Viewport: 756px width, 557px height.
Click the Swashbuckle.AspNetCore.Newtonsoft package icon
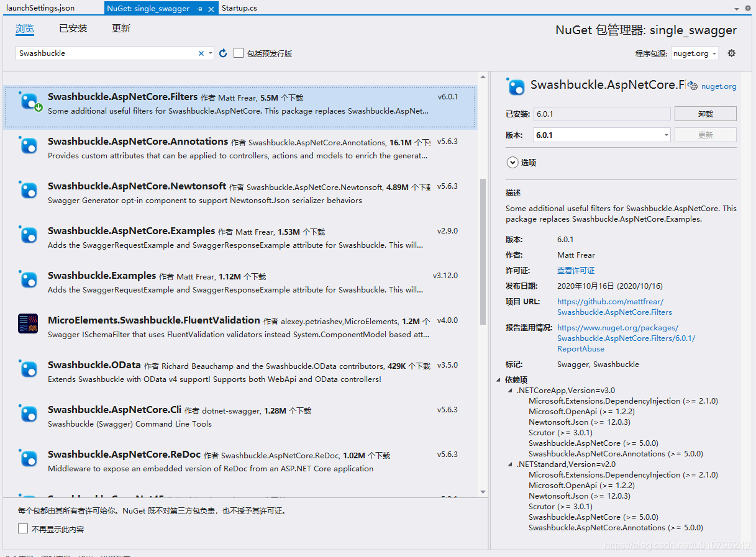coord(28,190)
